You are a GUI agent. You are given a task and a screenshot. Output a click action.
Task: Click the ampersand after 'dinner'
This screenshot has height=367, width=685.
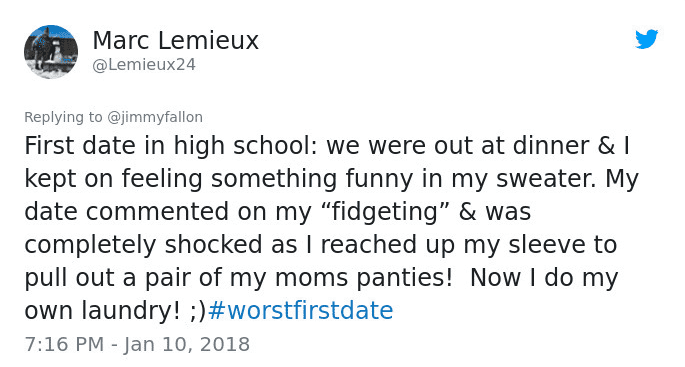click(606, 145)
